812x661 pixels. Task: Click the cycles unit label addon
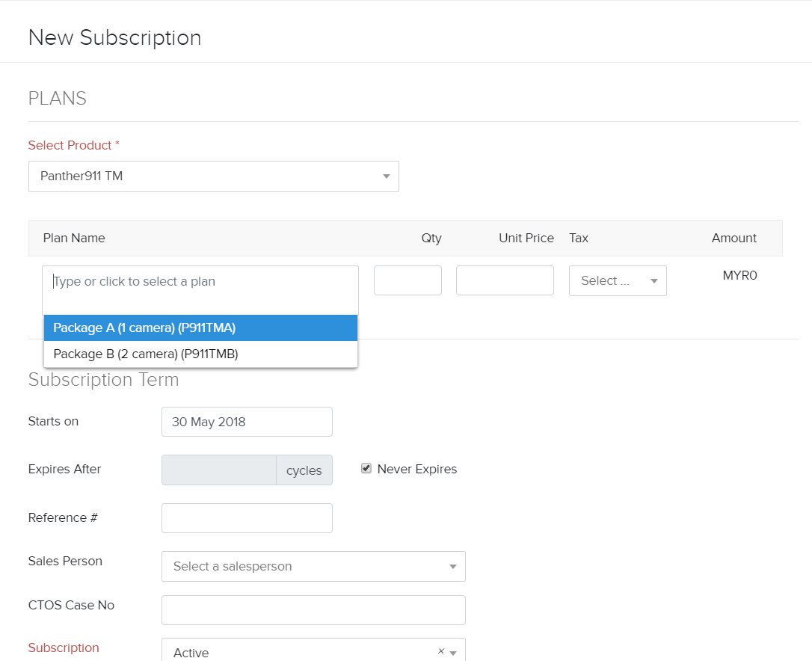click(304, 470)
